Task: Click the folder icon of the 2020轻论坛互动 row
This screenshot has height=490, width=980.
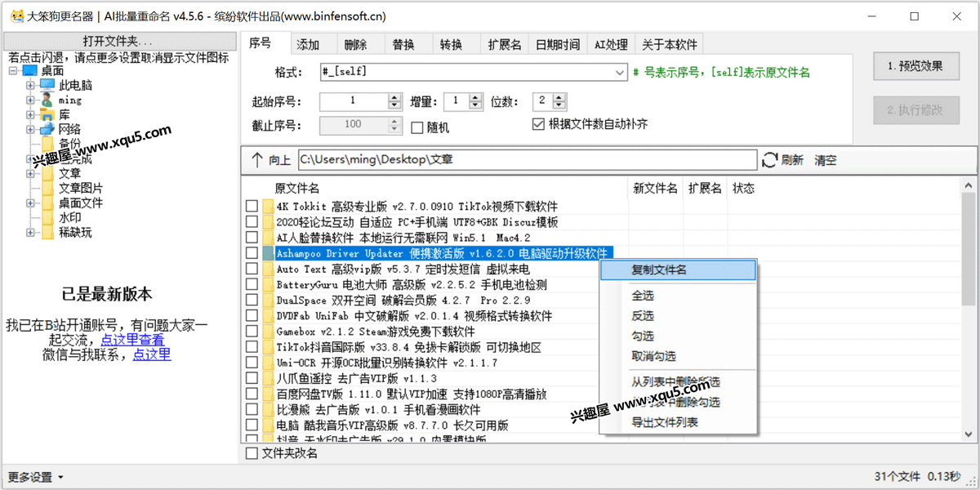Action: pyautogui.click(x=268, y=222)
